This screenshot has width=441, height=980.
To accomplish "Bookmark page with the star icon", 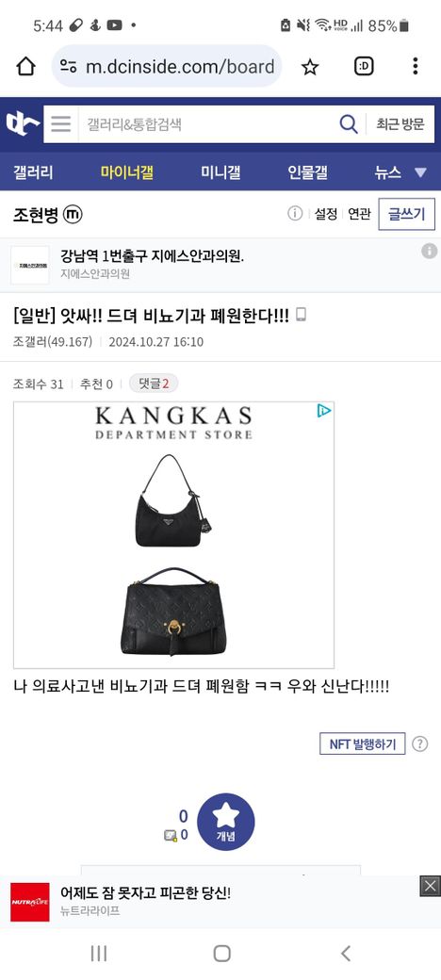I will coord(310,66).
